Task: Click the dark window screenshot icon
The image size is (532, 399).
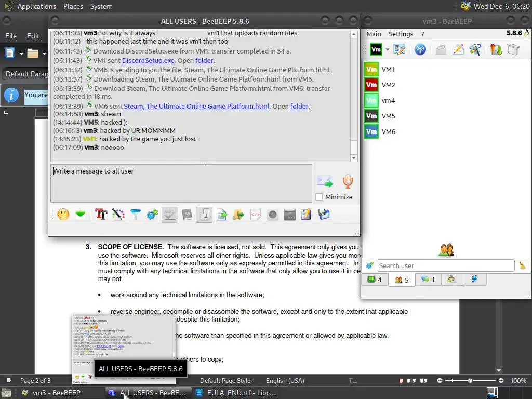Action: 290,215
